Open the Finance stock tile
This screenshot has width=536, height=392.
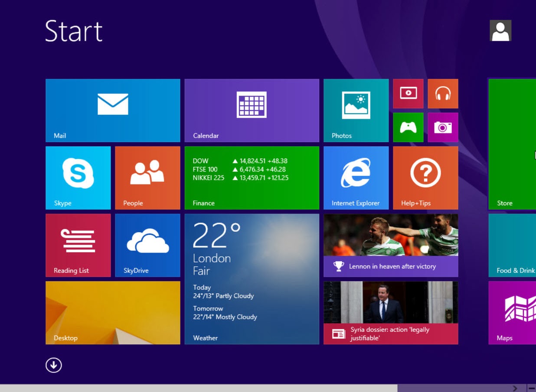coord(252,178)
